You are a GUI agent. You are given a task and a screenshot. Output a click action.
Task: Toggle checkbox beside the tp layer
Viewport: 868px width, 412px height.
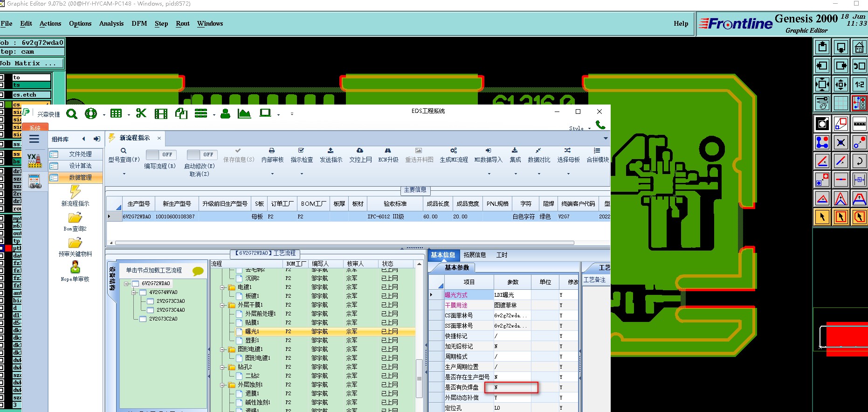tap(2, 241)
